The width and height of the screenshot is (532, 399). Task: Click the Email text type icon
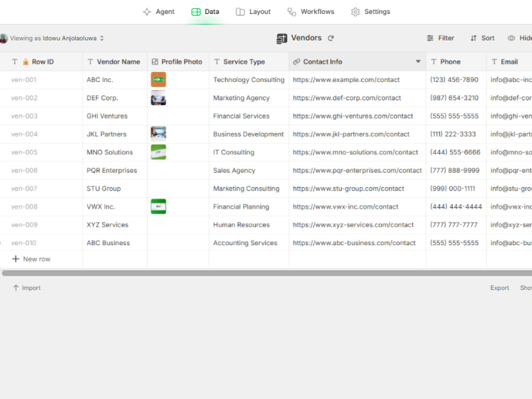494,62
